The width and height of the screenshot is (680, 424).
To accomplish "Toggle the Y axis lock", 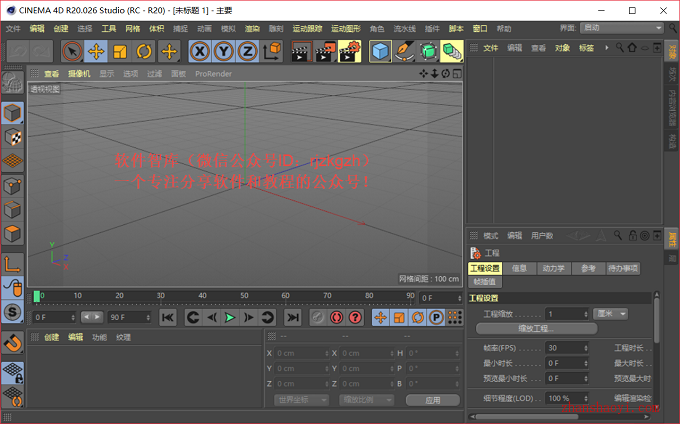I will (223, 52).
